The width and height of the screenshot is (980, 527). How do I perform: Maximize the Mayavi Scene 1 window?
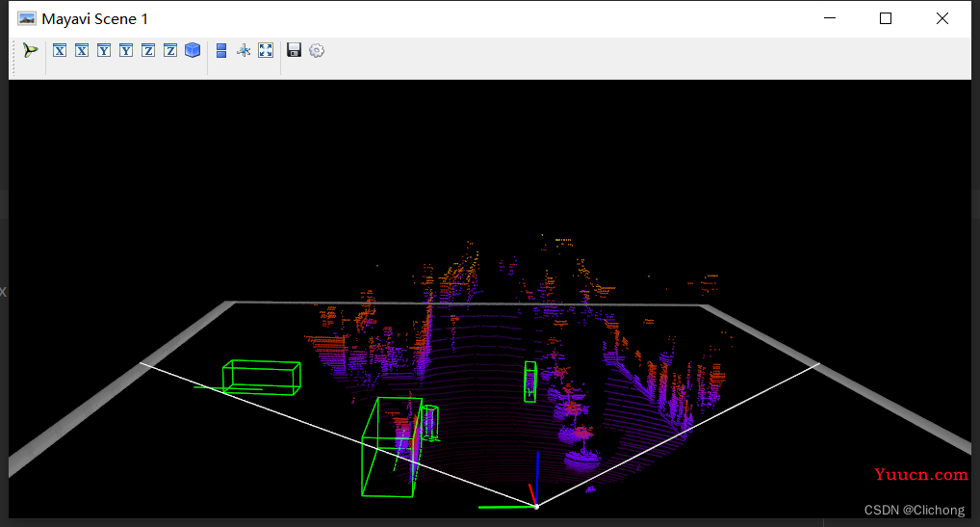click(886, 18)
